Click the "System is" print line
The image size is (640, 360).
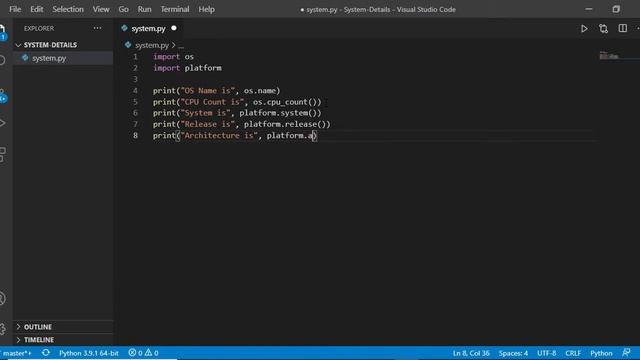click(237, 113)
